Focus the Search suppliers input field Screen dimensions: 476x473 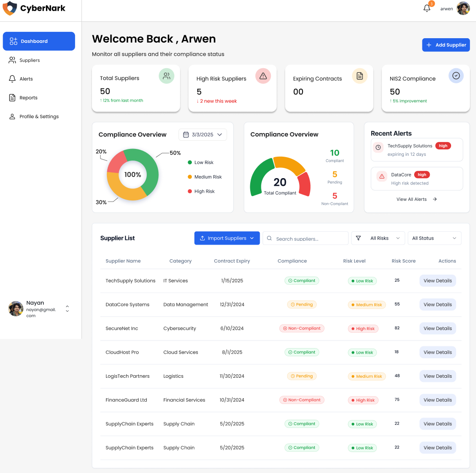pyautogui.click(x=306, y=238)
